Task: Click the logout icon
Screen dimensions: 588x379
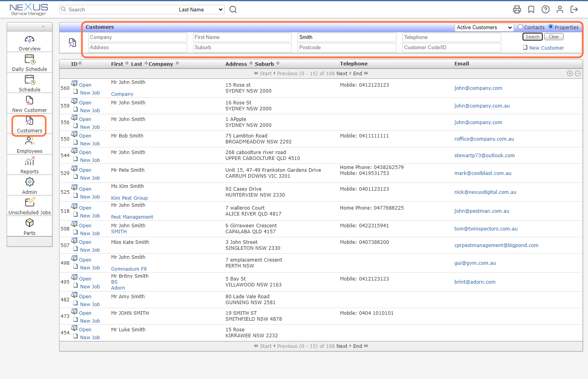Action: (x=574, y=9)
